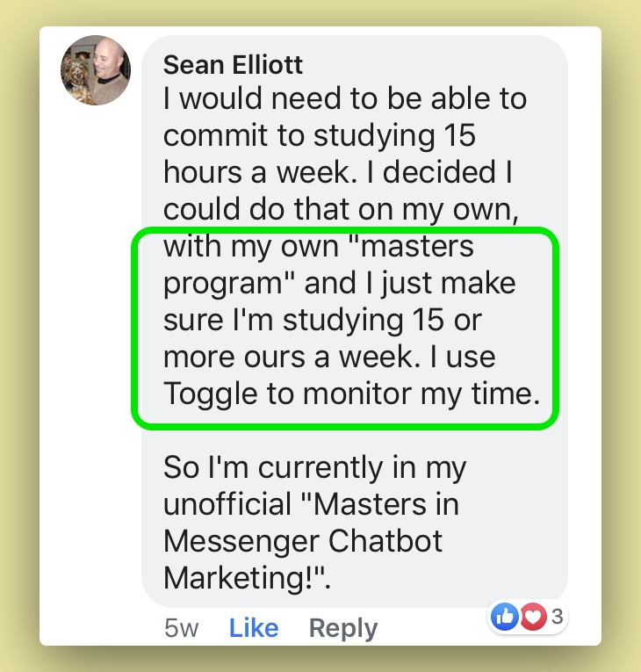The height and width of the screenshot is (672, 641).
Task: Click the first line "I would need to be able to"
Action: (345, 98)
